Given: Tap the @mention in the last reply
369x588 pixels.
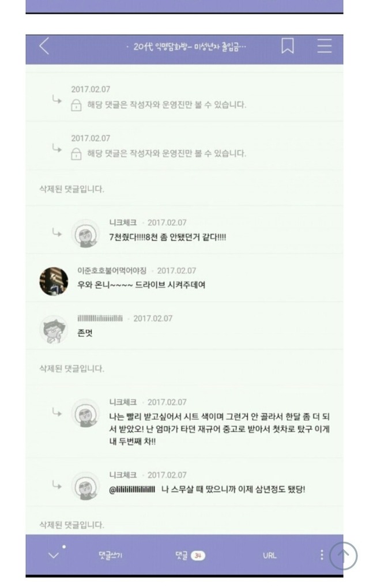Looking at the screenshot, I should (131, 489).
